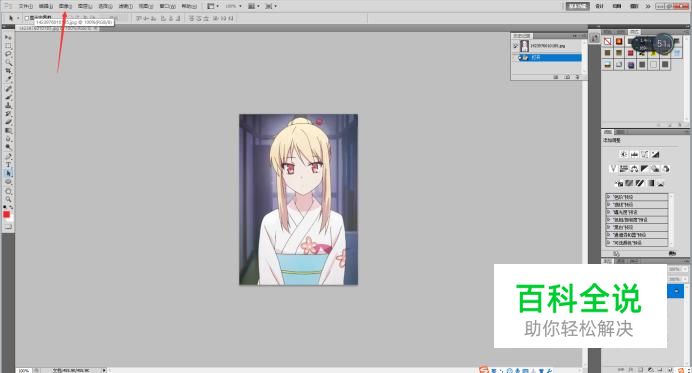Image resolution: width=692 pixels, height=373 pixels.
Task: Swap foreground and background colors
Action: click(11, 207)
